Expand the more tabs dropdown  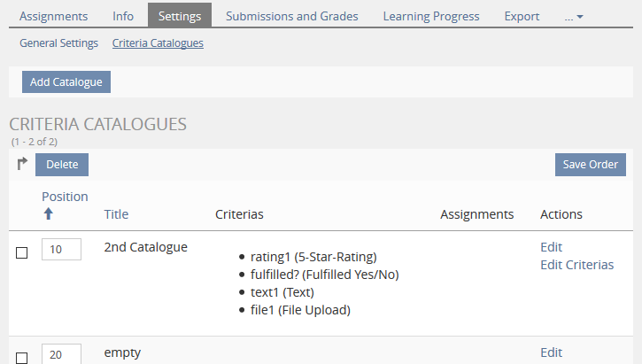pos(574,16)
